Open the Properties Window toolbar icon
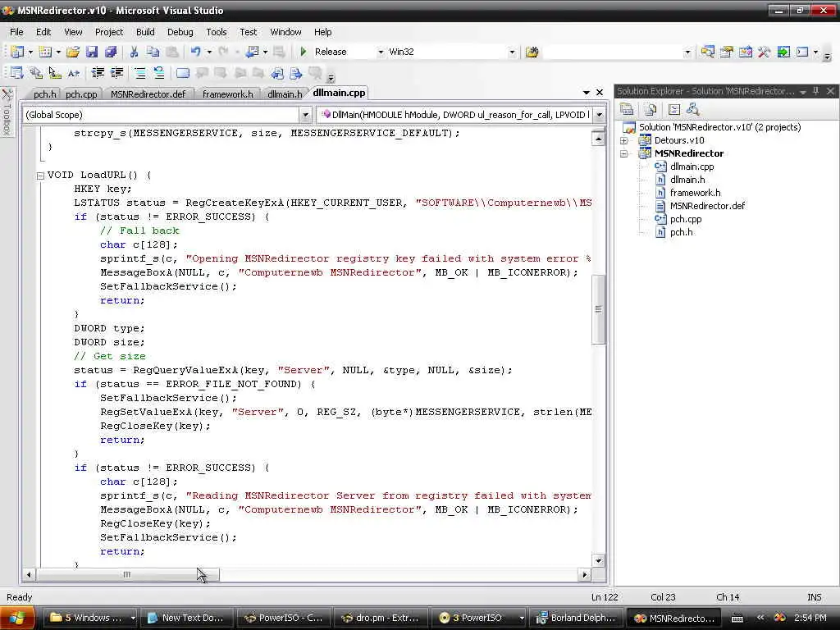Screen dimensions: 840x630 727,52
